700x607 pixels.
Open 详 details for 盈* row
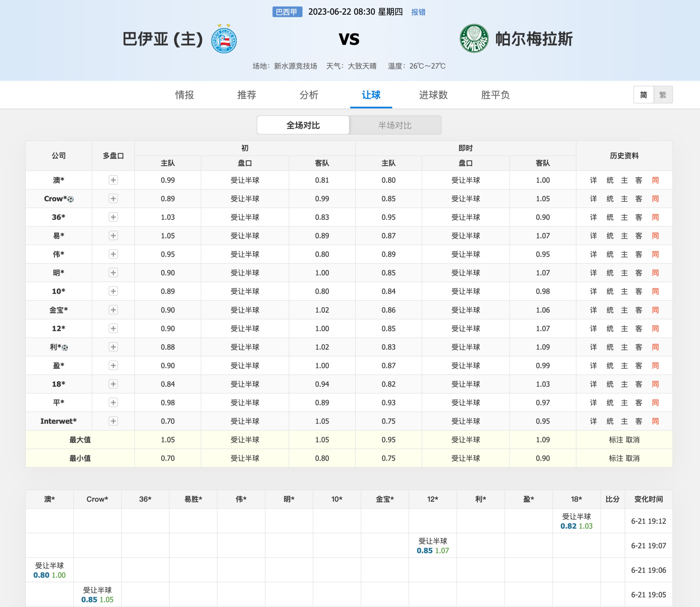click(593, 366)
